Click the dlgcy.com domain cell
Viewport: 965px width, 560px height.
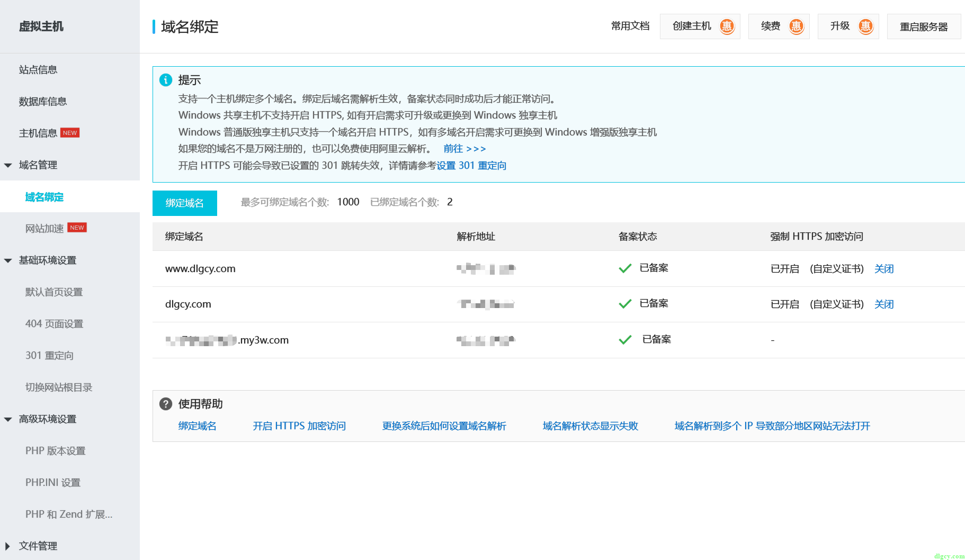pos(188,304)
